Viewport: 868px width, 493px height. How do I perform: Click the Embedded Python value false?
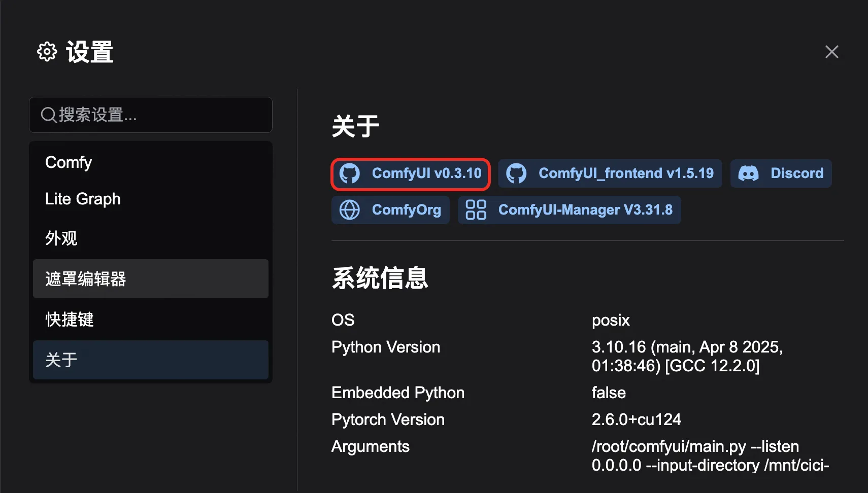609,393
